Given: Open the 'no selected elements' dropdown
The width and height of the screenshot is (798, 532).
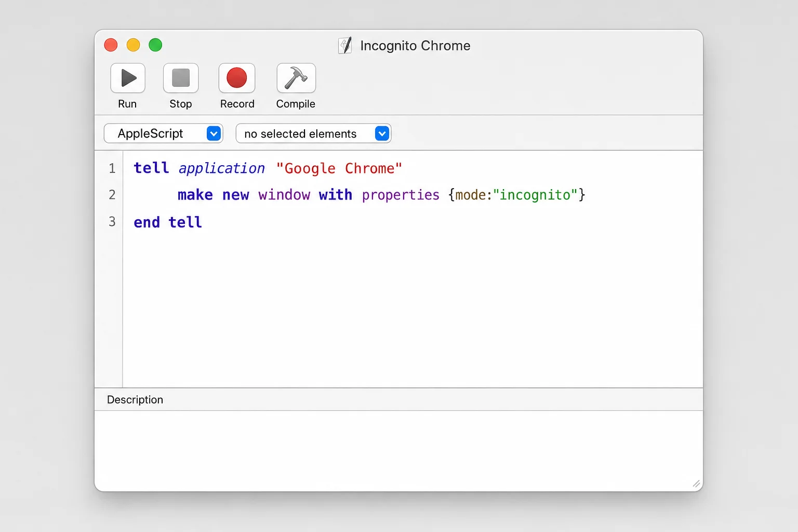Looking at the screenshot, I should 313,134.
